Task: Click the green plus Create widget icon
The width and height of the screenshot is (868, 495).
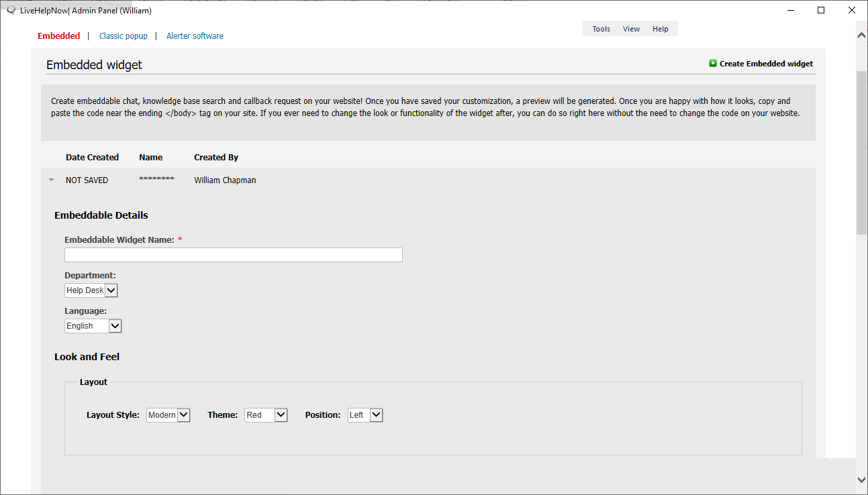Action: [x=713, y=63]
